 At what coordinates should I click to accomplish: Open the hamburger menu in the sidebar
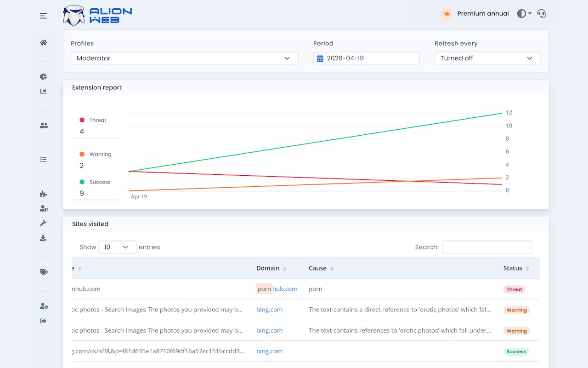point(43,16)
